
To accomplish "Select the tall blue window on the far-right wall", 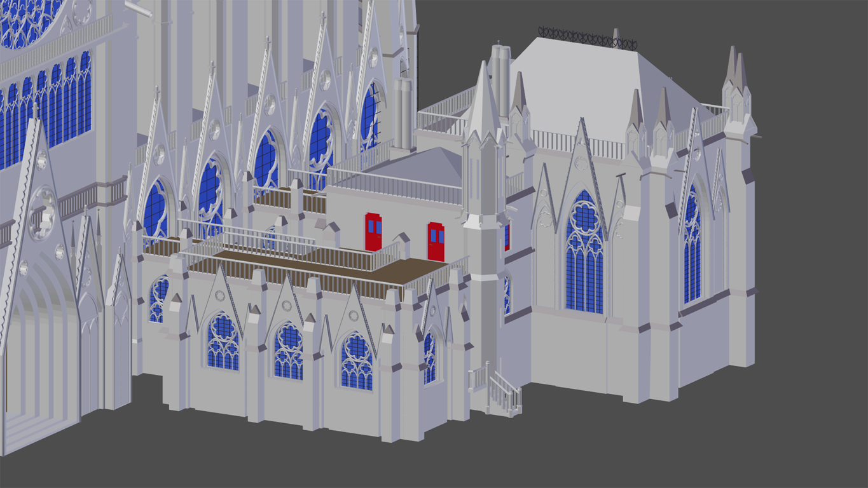I will [x=692, y=248].
